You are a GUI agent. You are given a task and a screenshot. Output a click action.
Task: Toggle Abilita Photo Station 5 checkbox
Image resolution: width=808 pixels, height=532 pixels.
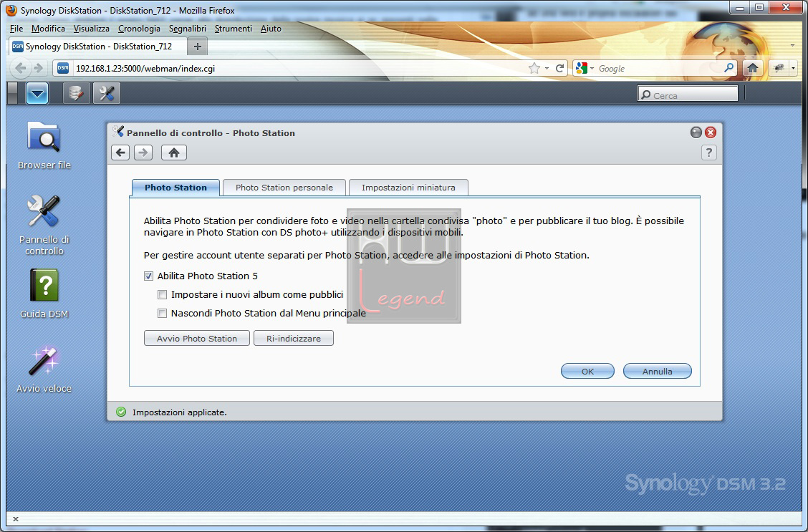tap(148, 276)
